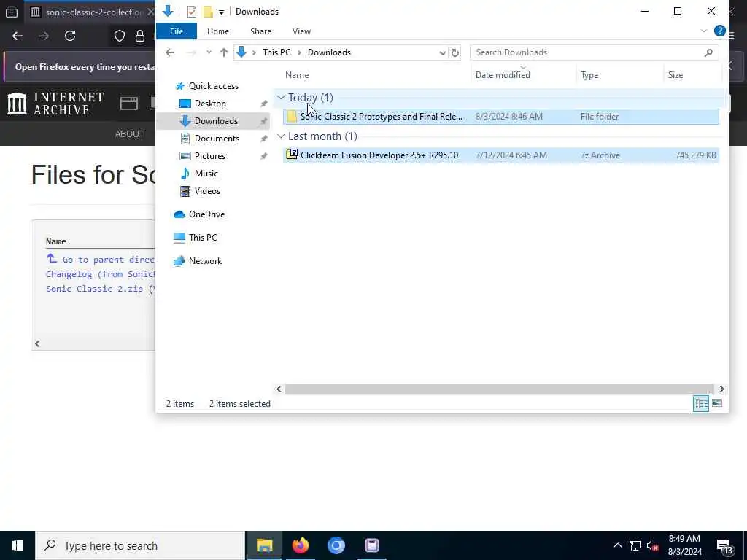Reload the Firefox page
Image resolution: width=747 pixels, height=560 pixels.
click(x=70, y=36)
